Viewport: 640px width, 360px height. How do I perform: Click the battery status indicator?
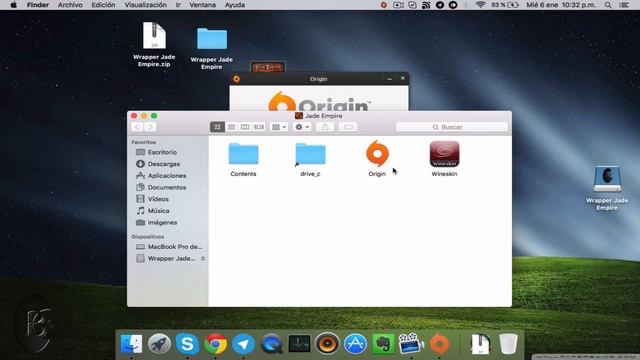point(505,5)
